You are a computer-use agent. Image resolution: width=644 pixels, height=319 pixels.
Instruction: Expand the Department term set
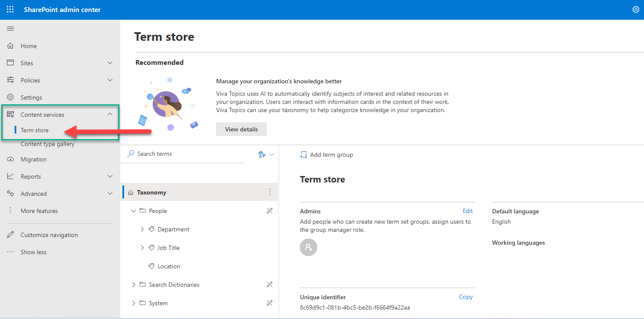[x=142, y=230]
